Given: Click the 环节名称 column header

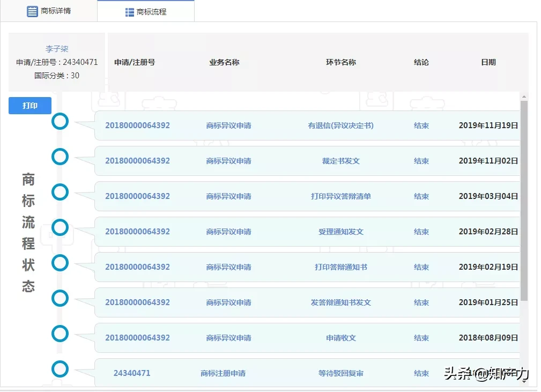Looking at the screenshot, I should point(341,62).
